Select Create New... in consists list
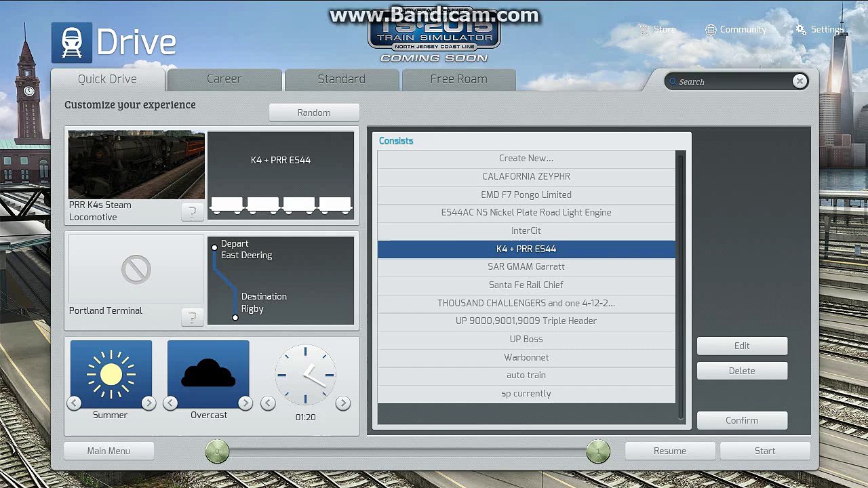This screenshot has width=868, height=488. [x=526, y=159]
